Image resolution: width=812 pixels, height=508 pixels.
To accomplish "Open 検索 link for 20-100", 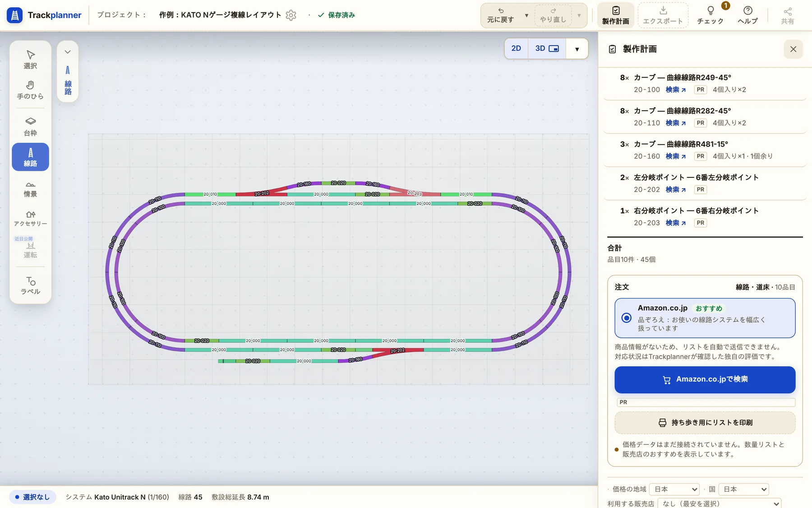I will tap(675, 89).
